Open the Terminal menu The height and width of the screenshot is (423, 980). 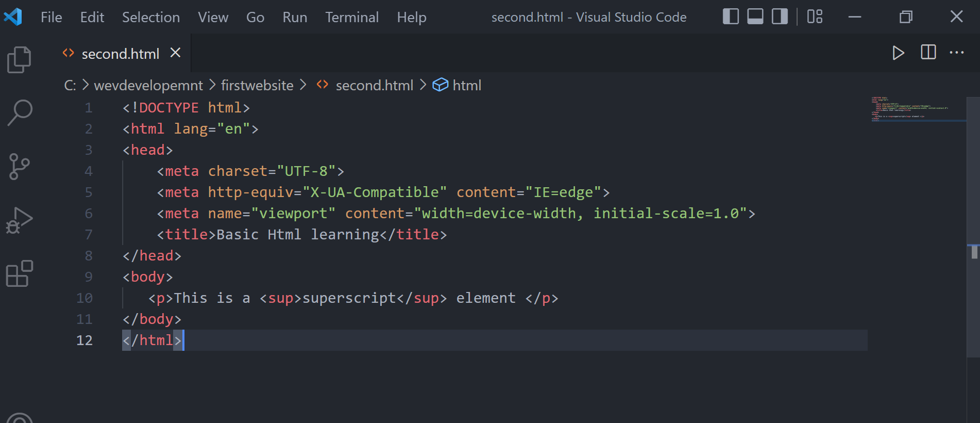click(352, 17)
